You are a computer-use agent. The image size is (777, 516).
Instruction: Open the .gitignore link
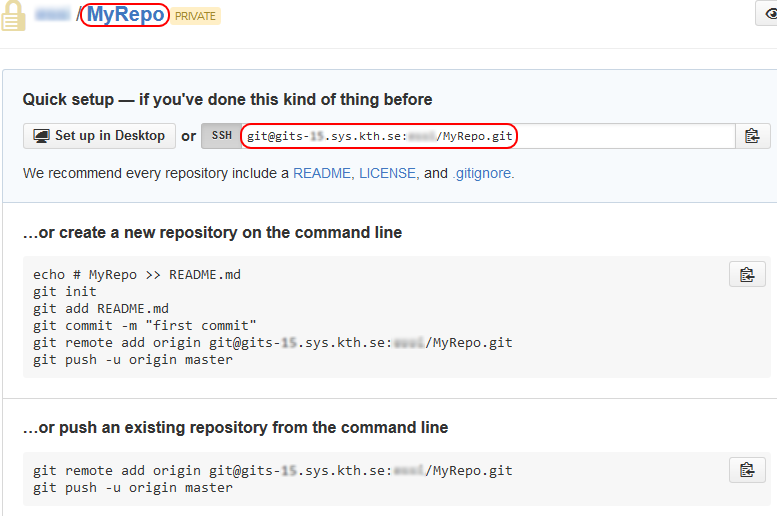coord(483,173)
